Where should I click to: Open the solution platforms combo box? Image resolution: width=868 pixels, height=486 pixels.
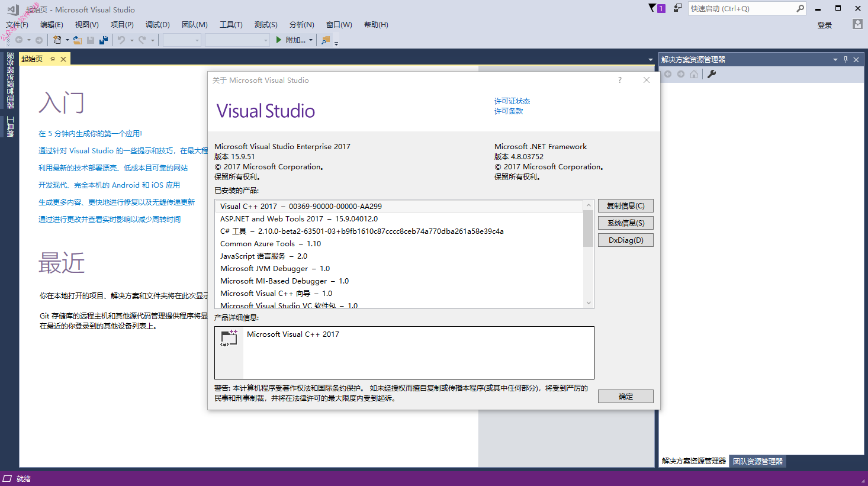(237, 40)
